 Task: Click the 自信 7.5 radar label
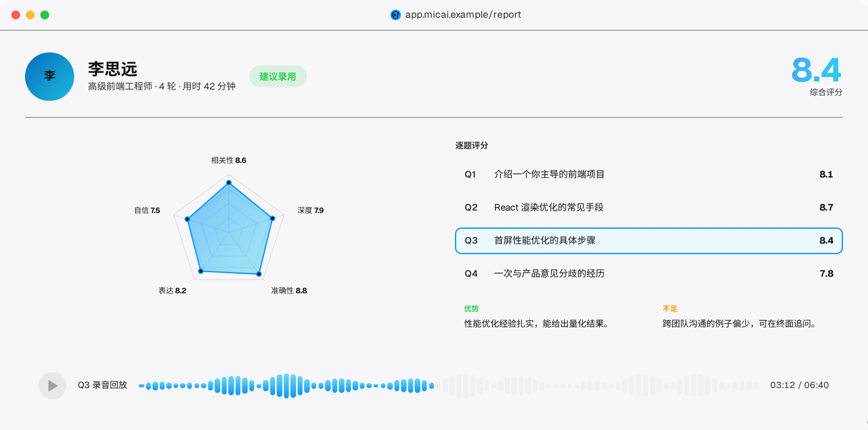[x=147, y=210]
